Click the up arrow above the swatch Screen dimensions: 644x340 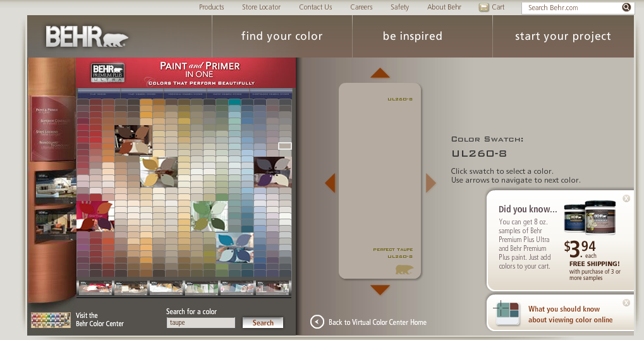tap(380, 73)
